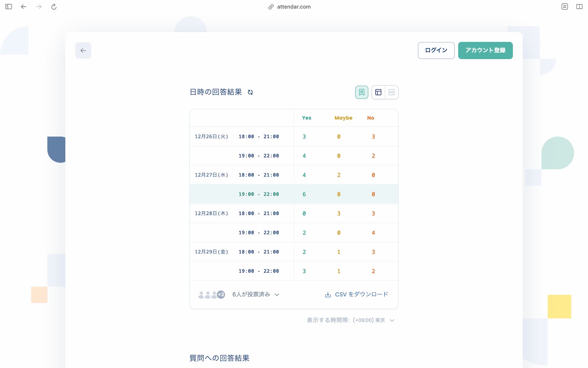Viewport: 588px width, 368px height.
Task: Select the 12月26日(火) date label
Action: pyautogui.click(x=212, y=137)
